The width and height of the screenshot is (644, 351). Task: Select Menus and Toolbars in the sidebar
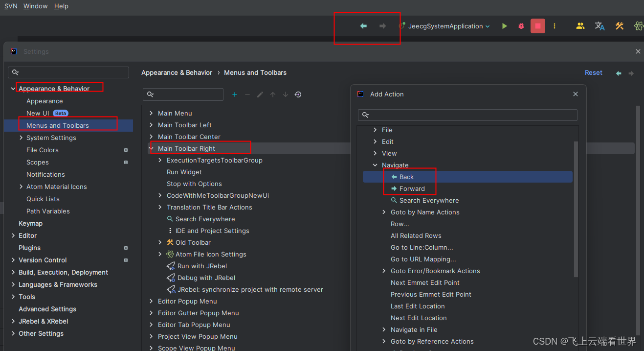coord(68,125)
